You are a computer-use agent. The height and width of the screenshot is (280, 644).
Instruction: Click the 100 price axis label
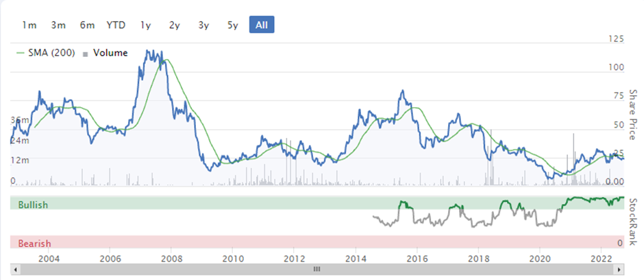click(616, 68)
